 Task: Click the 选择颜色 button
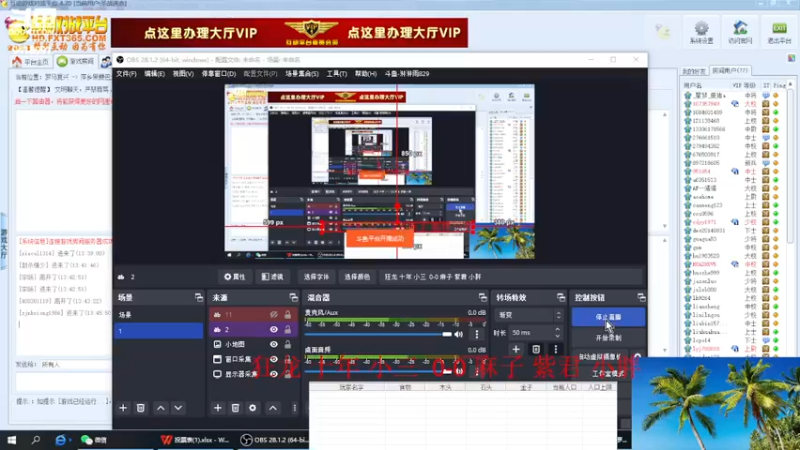(357, 277)
